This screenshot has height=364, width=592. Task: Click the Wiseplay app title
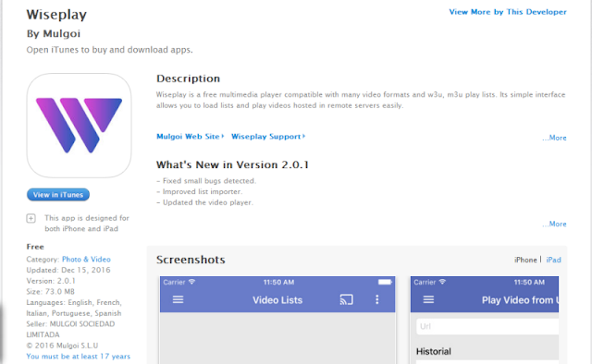(x=56, y=15)
